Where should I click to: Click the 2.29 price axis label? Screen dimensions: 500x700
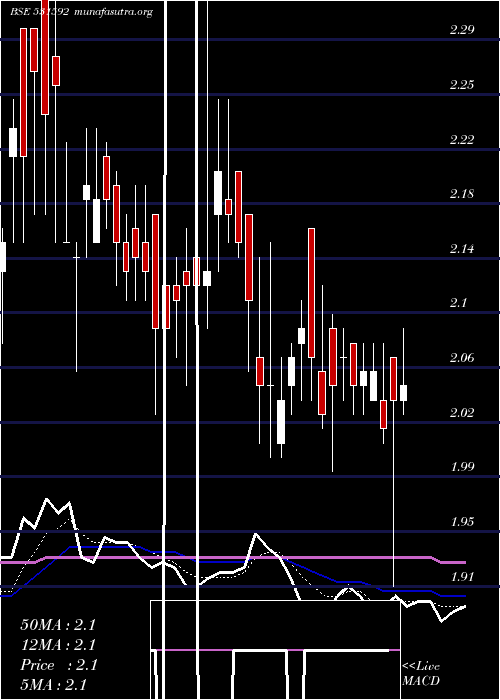tap(462, 30)
